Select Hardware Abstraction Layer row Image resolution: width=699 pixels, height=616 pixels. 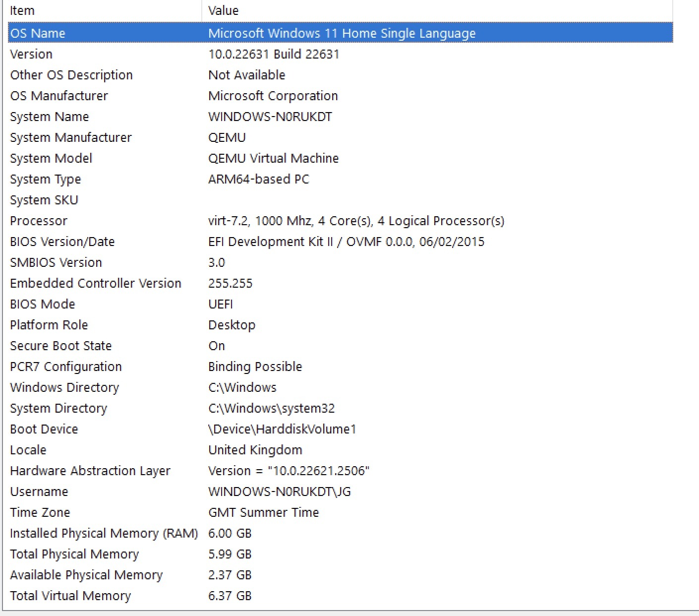point(341,471)
